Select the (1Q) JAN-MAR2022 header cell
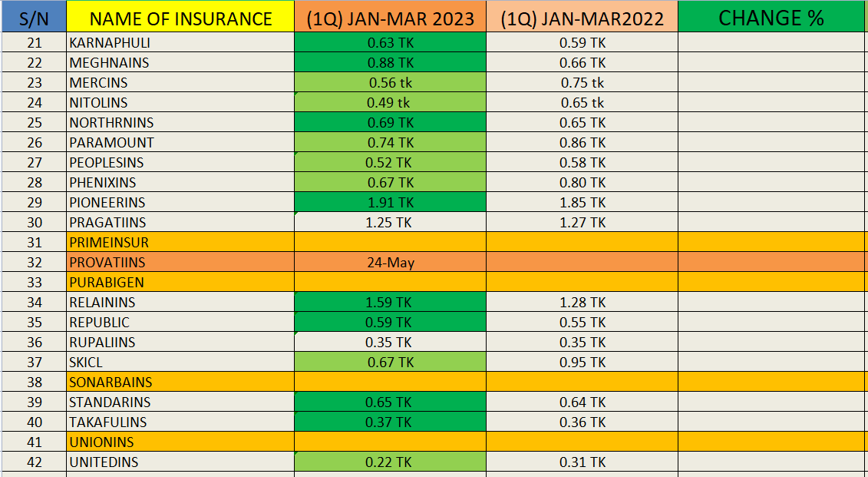 (582, 18)
